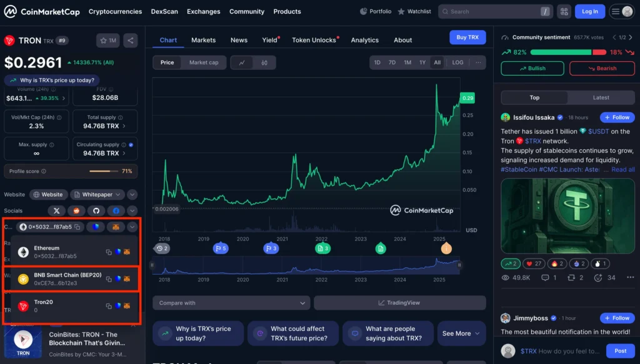Add TRON to watchlist star 1M

point(108,41)
